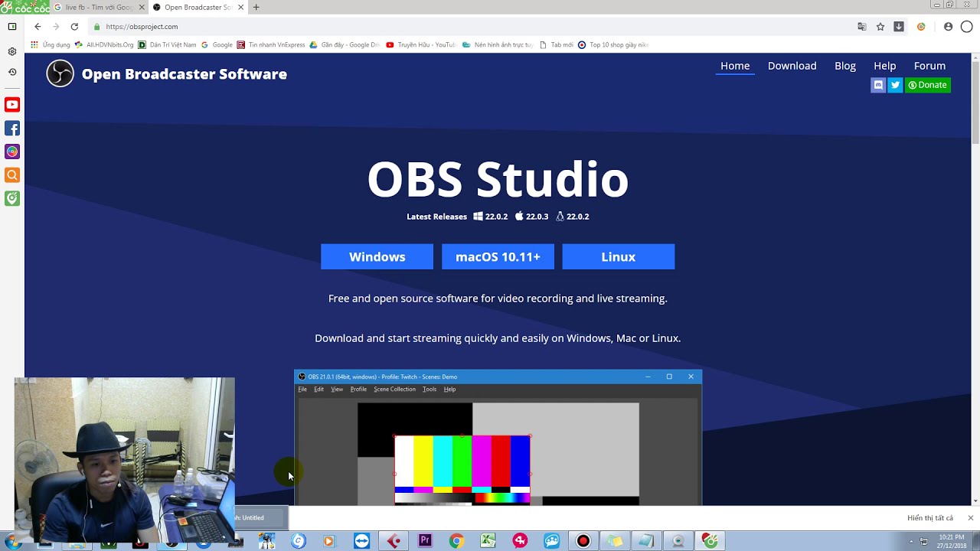Bookmark this page with star icon
The width and height of the screenshot is (980, 551).
click(880, 26)
